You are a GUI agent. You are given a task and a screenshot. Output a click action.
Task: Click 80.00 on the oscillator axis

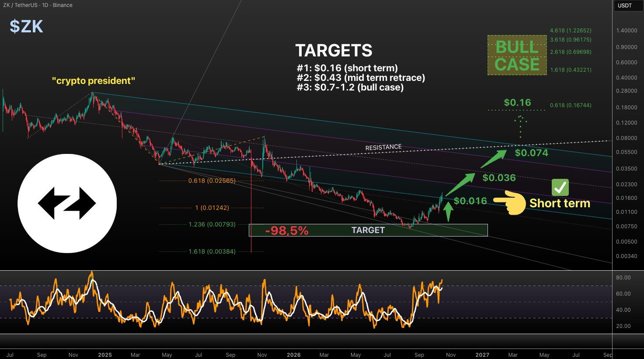[623, 278]
